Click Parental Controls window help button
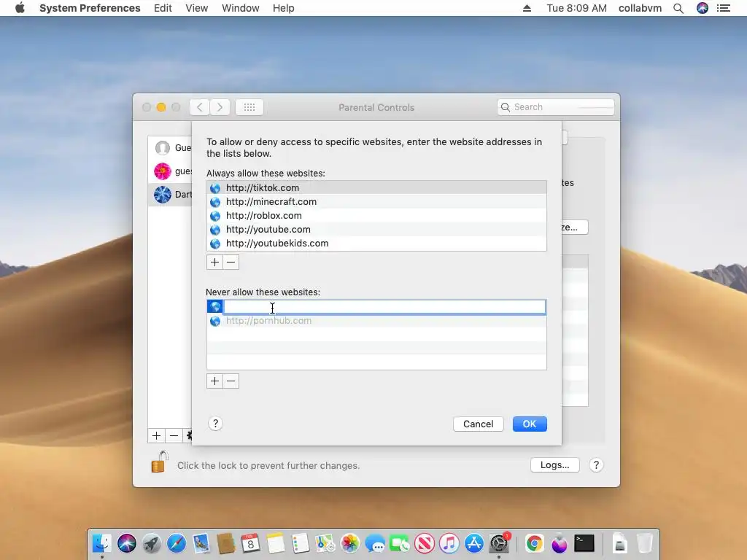 pos(596,464)
